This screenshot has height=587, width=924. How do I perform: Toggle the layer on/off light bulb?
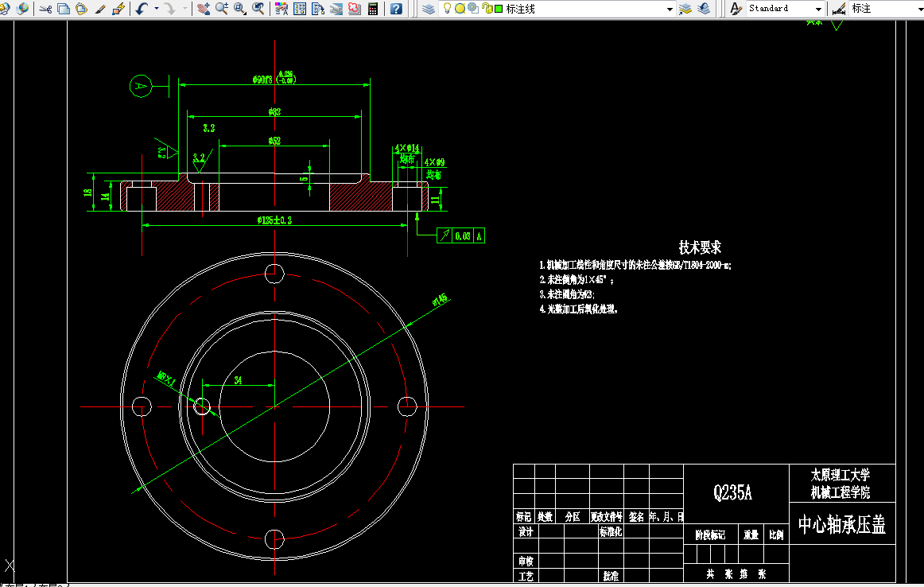tap(447, 8)
